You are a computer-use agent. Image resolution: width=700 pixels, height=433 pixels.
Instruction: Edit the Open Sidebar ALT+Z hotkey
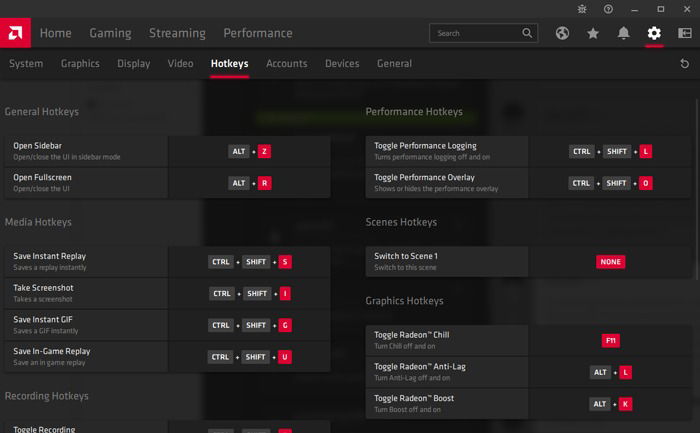pos(250,152)
